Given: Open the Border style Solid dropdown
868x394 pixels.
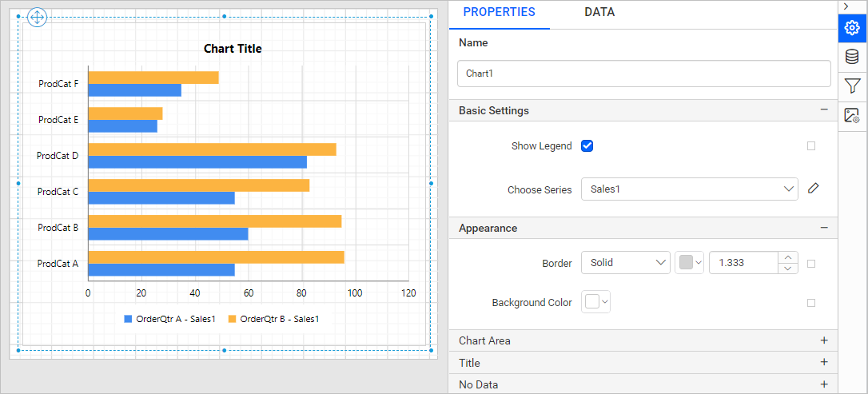Looking at the screenshot, I should click(625, 263).
